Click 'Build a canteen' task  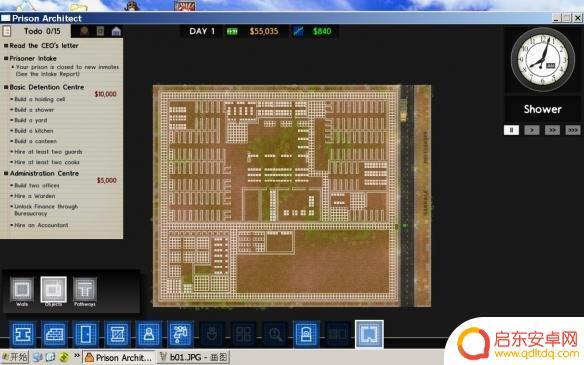pos(35,141)
